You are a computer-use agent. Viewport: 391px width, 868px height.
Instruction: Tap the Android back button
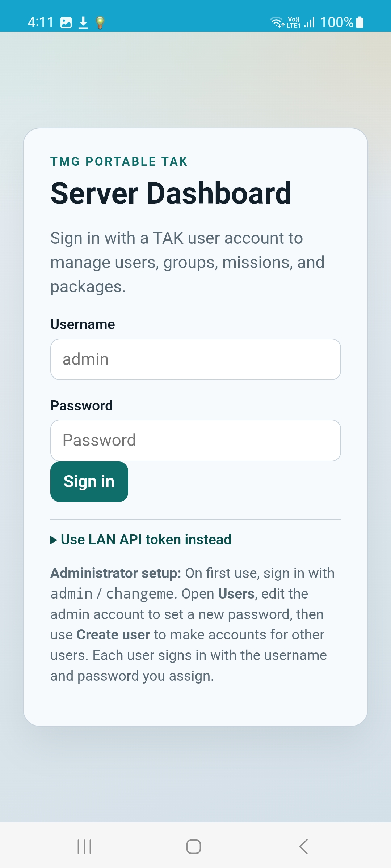click(303, 847)
